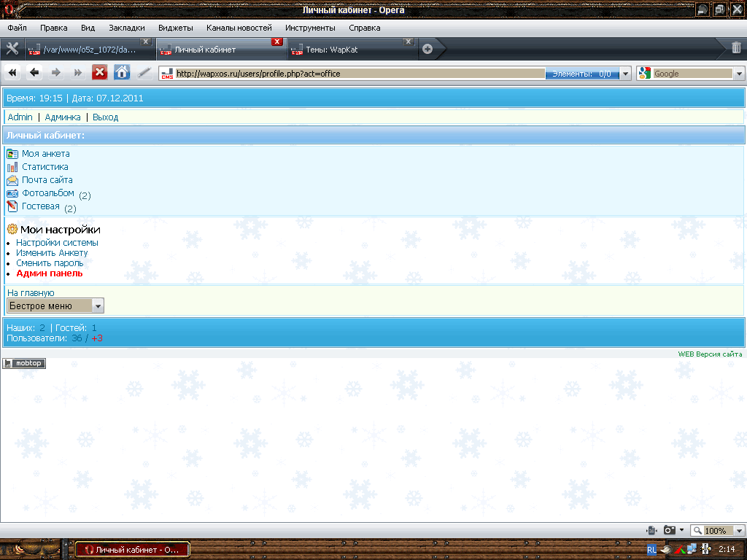Click the Элементы 0/0 progress indicator

click(581, 74)
